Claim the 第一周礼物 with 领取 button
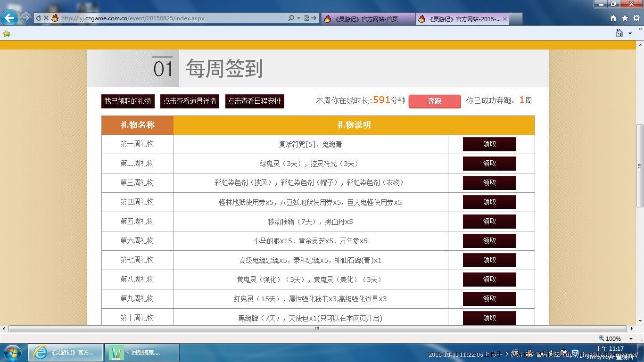The width and height of the screenshot is (644, 362). coord(489,144)
